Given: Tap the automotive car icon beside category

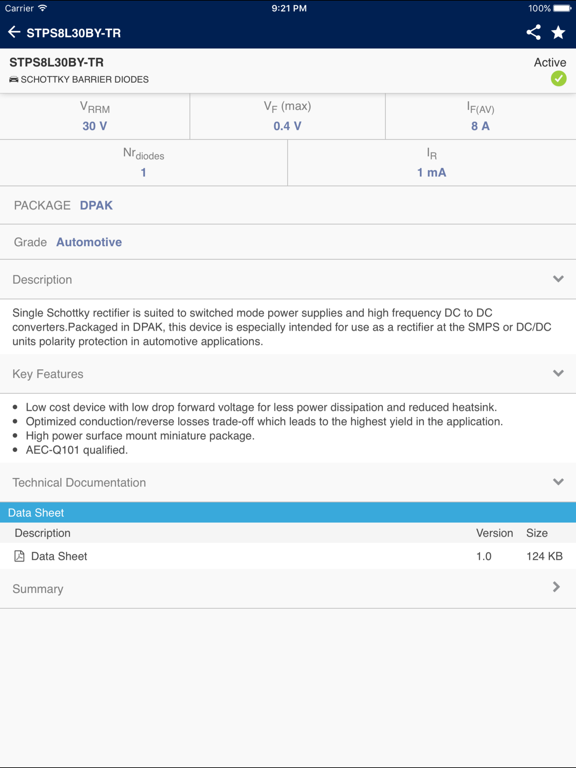Looking at the screenshot, I should point(14,79).
